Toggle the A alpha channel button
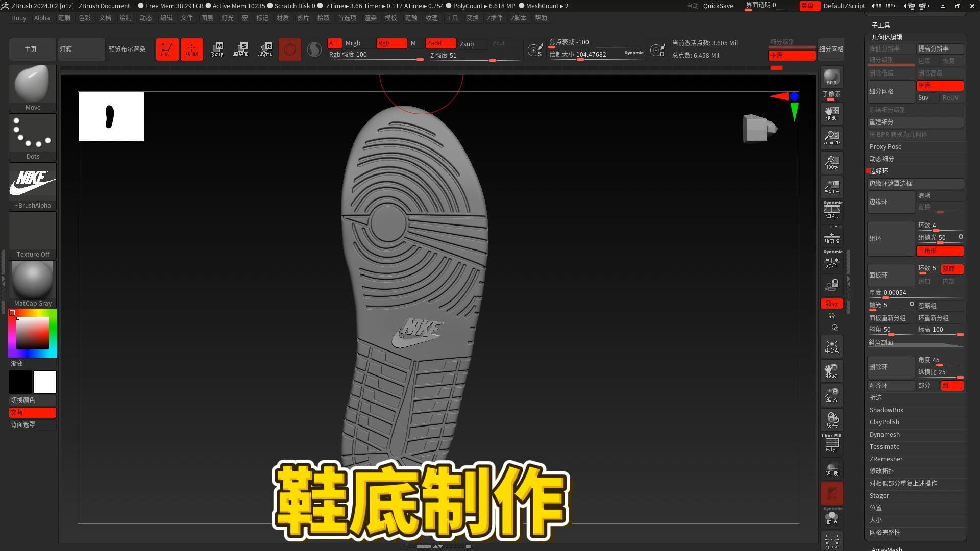 [334, 43]
